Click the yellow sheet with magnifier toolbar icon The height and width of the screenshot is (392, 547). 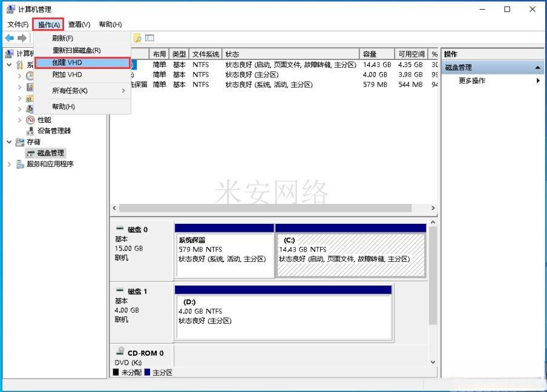[137, 38]
